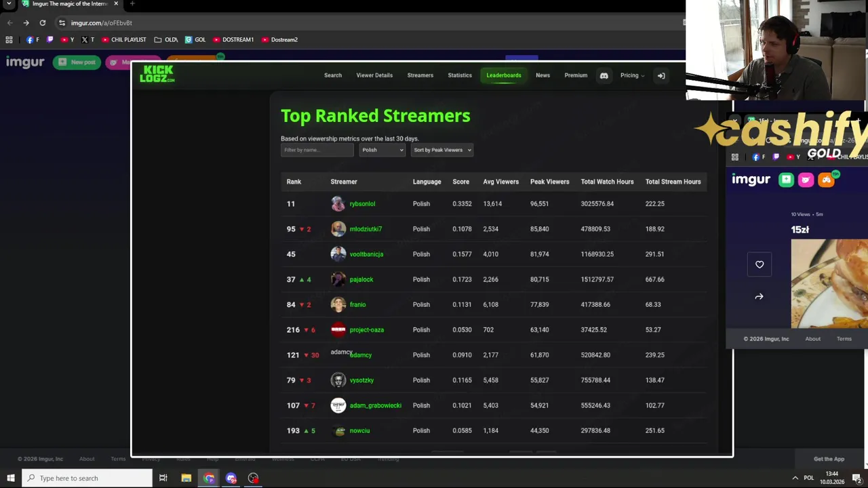Open the CHIL PLAYLIST bookmark
The image size is (868, 488).
tap(124, 39)
